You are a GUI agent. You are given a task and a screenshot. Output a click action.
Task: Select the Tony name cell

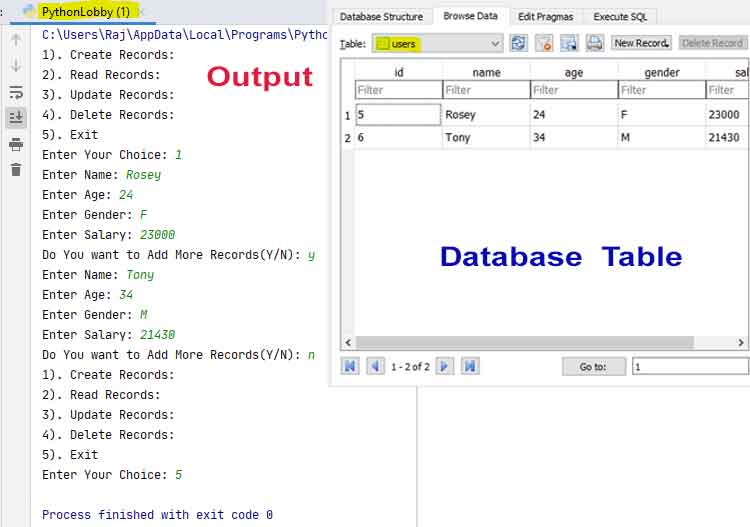(486, 138)
